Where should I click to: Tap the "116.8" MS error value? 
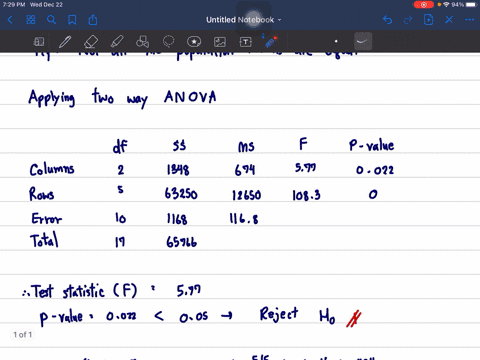pyautogui.click(x=244, y=219)
